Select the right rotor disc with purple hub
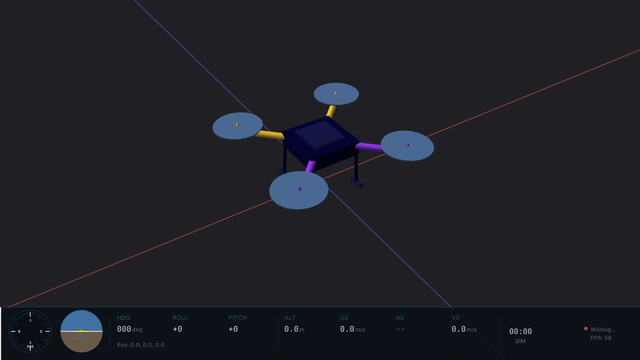 coord(407,146)
